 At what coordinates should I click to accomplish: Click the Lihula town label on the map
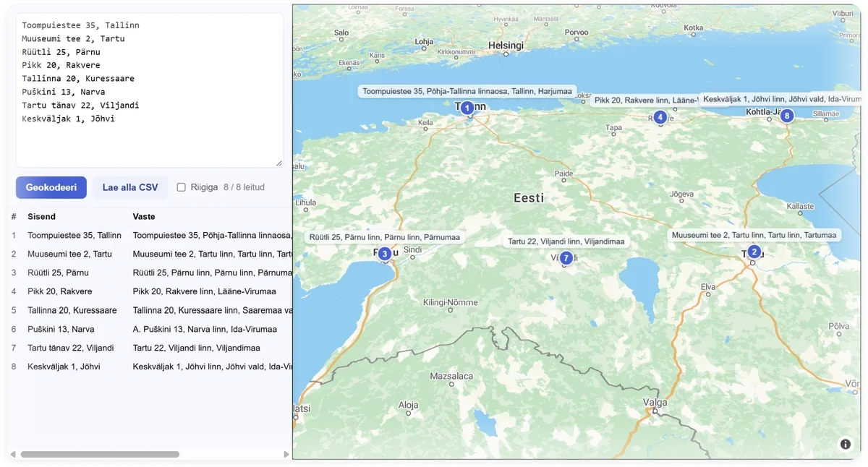(x=307, y=203)
